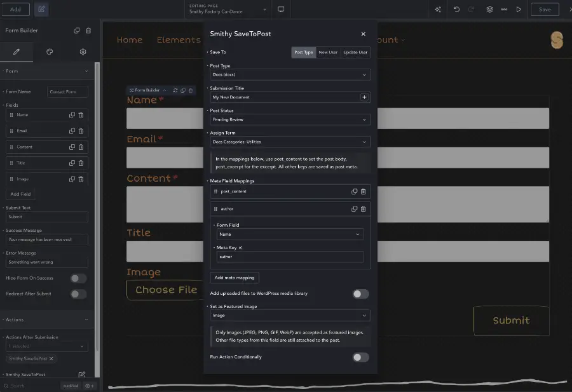The image size is (572, 392).
Task: Open the responsive device preview icon
Action: [281, 10]
